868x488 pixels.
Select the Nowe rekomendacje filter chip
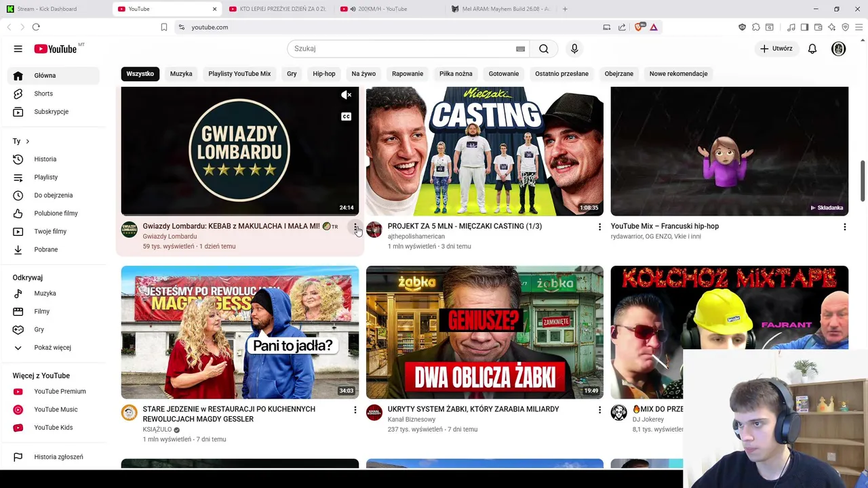pyautogui.click(x=678, y=73)
